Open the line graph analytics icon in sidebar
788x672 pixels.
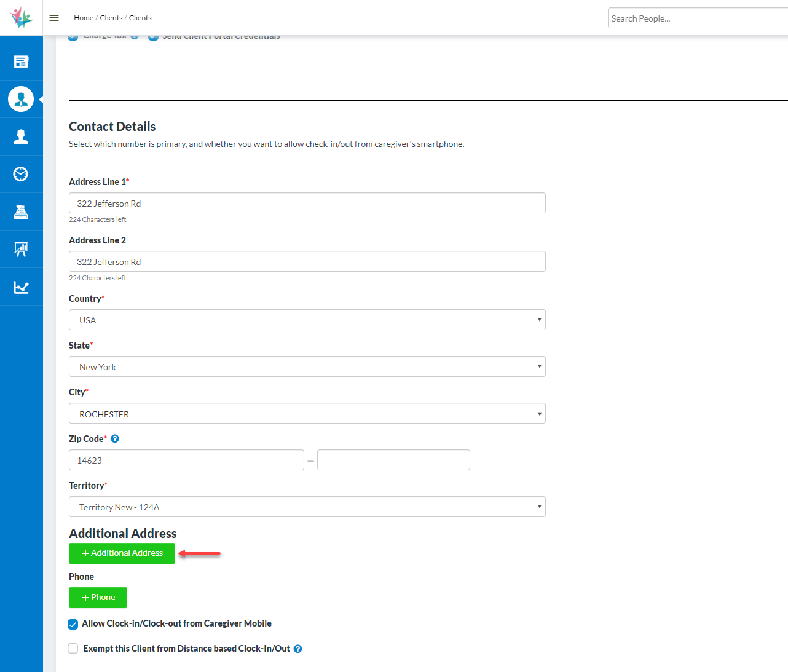21,287
